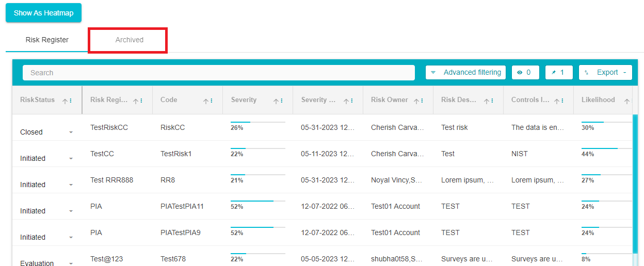Click the Risk Owner column header label
Viewport: 644px width, 266px height.
390,100
